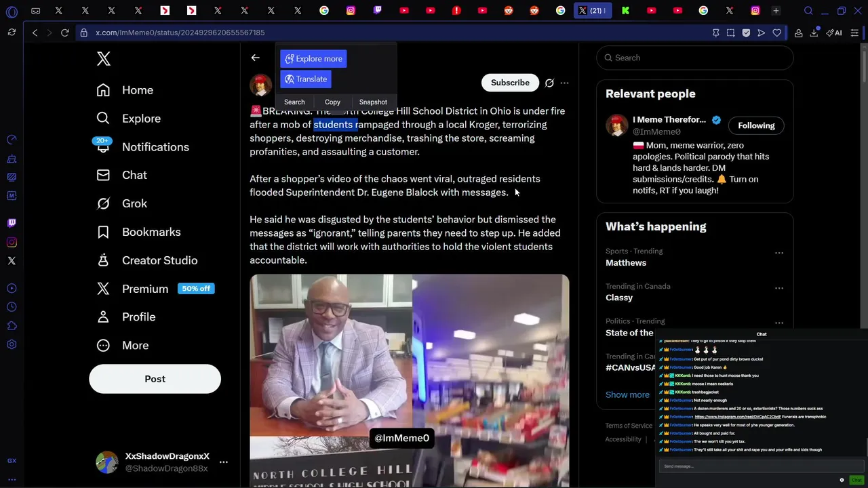Open Chat in X navigation

[122, 175]
